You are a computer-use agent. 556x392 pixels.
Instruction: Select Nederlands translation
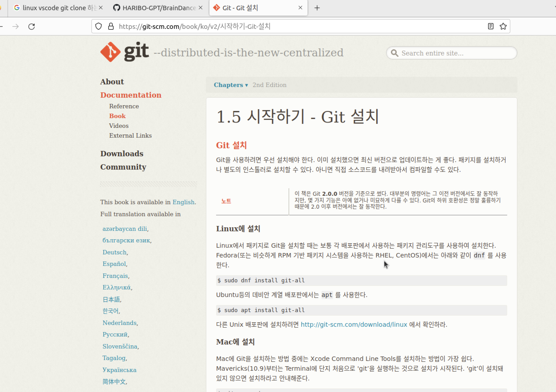pyautogui.click(x=119, y=323)
